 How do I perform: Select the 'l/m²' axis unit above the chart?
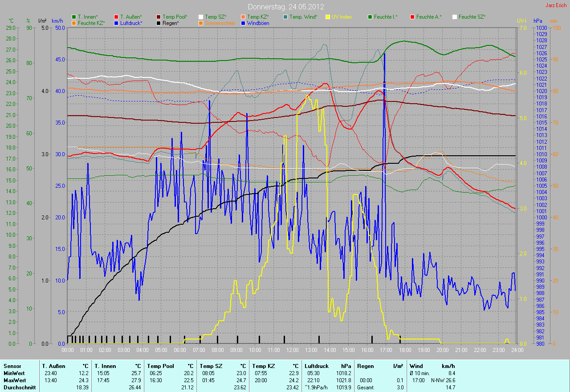[42, 21]
